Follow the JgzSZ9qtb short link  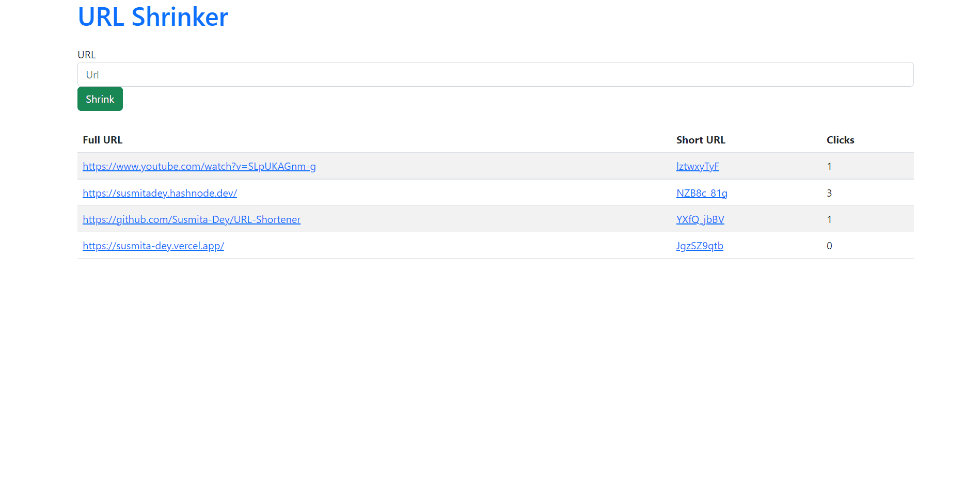tap(699, 246)
